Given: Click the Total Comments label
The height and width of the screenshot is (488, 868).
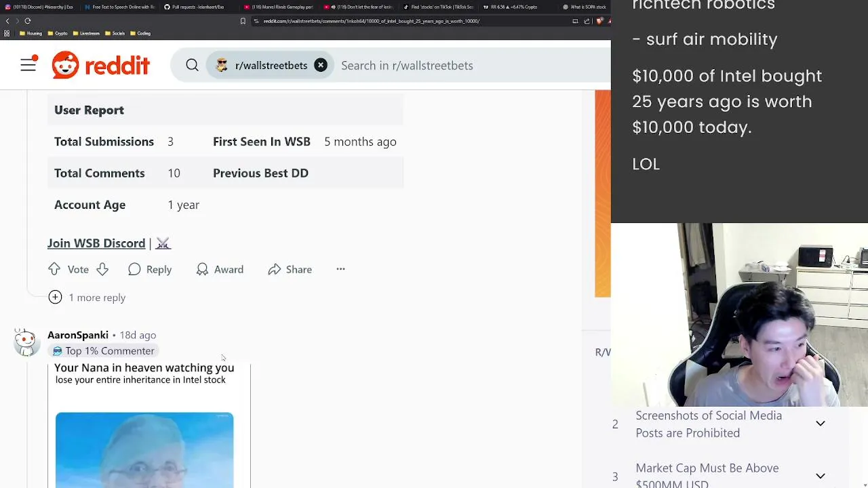Looking at the screenshot, I should point(100,174).
